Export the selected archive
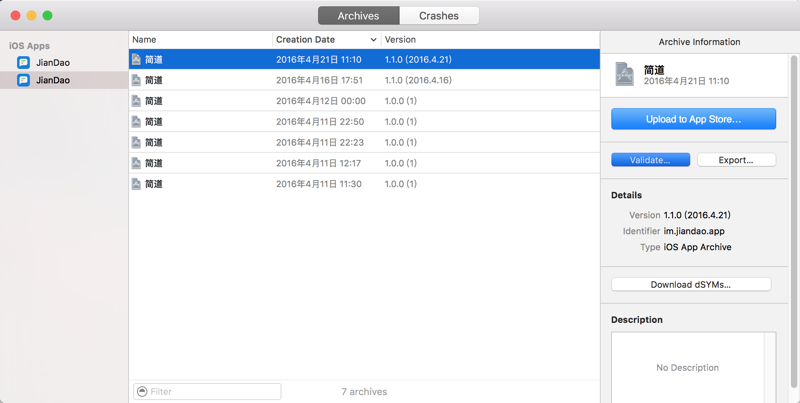 pyautogui.click(x=736, y=160)
